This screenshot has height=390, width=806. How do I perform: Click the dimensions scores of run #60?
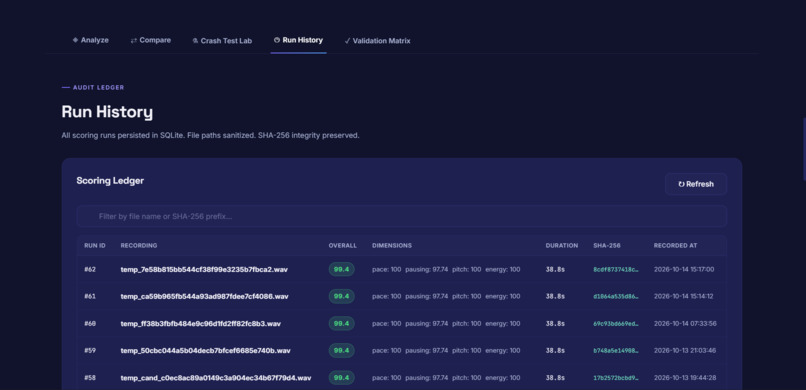[x=446, y=324]
